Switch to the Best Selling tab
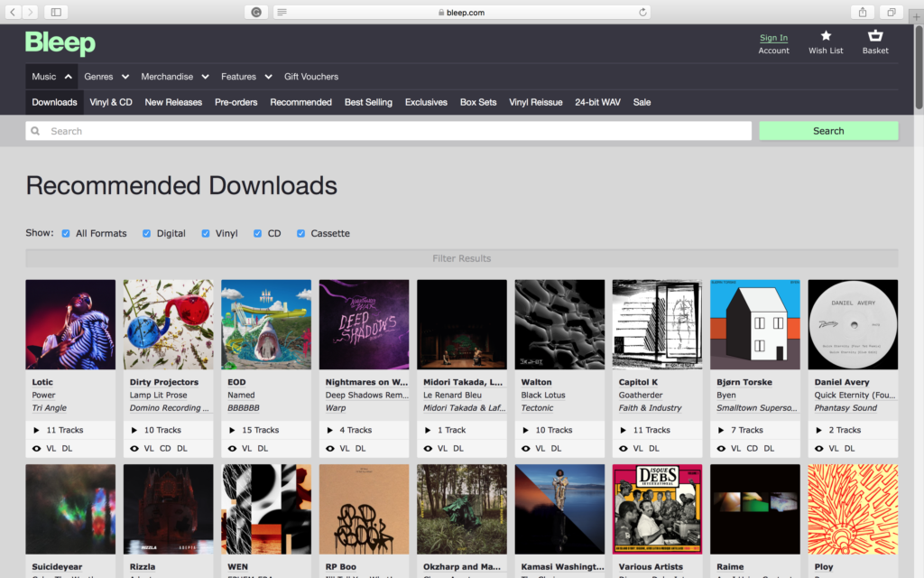Screen dimensions: 924x578 coord(368,102)
